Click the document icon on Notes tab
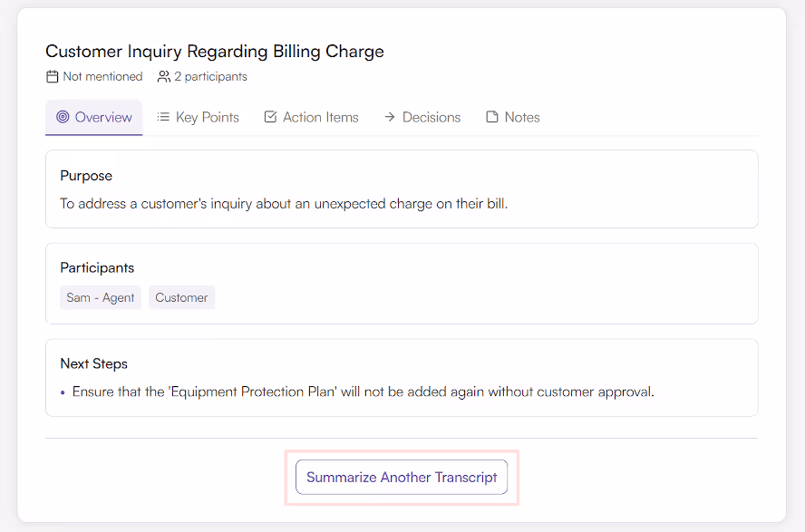The width and height of the screenshot is (805, 532). coord(492,117)
